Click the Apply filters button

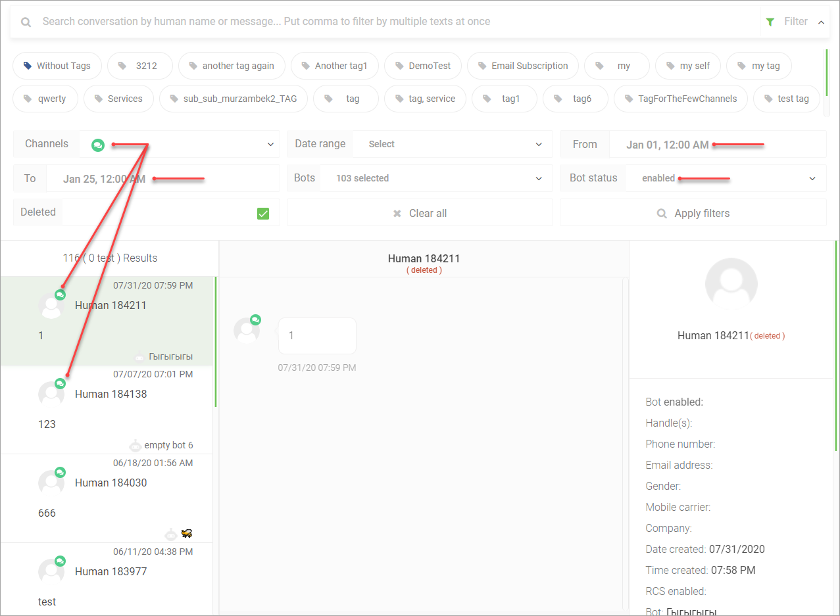tap(693, 213)
